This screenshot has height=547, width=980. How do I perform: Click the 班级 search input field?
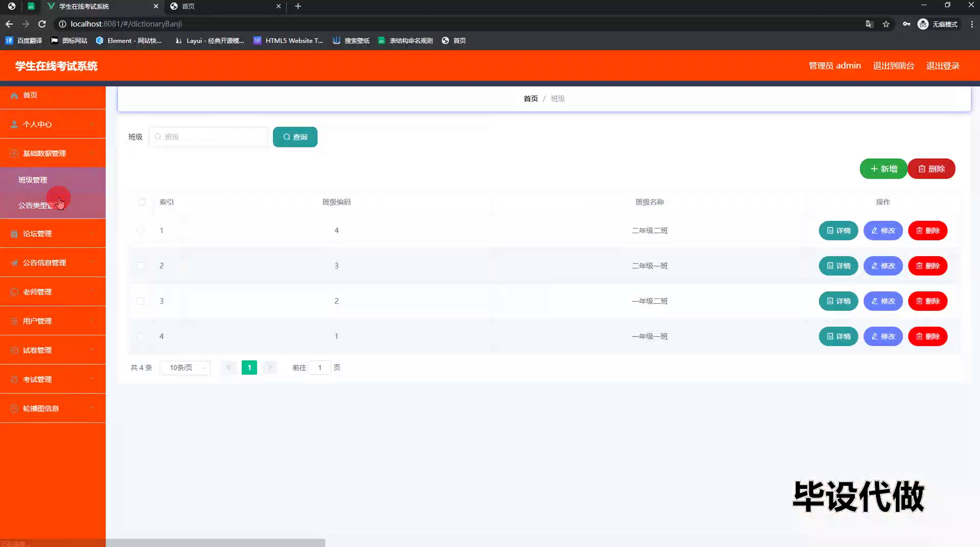point(208,137)
